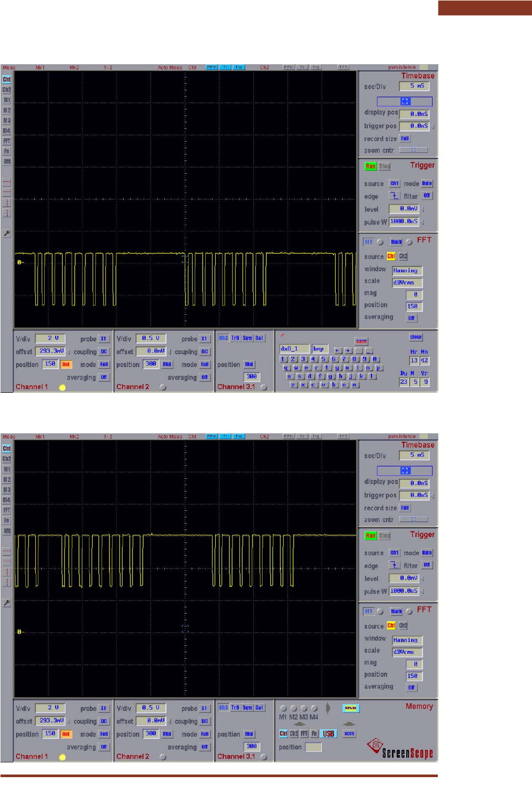This screenshot has height=804, width=532.
Task: Click the USB button in Memory panel
Action: pos(328,733)
